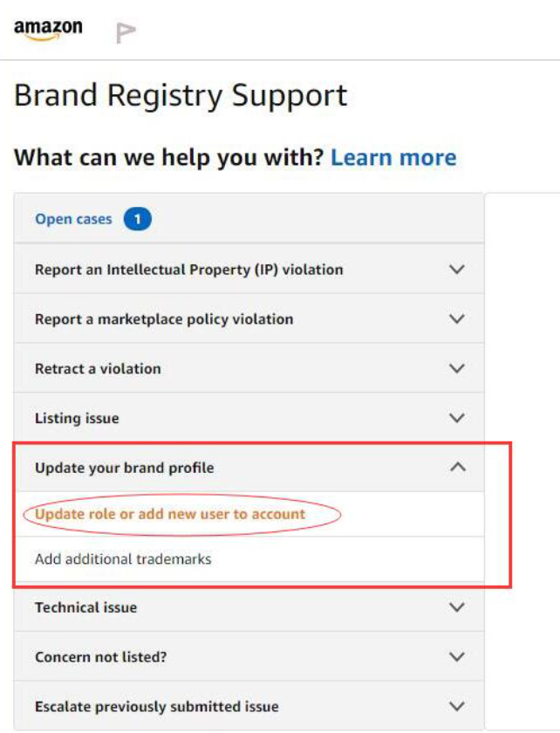Open the Open cases link

click(73, 219)
